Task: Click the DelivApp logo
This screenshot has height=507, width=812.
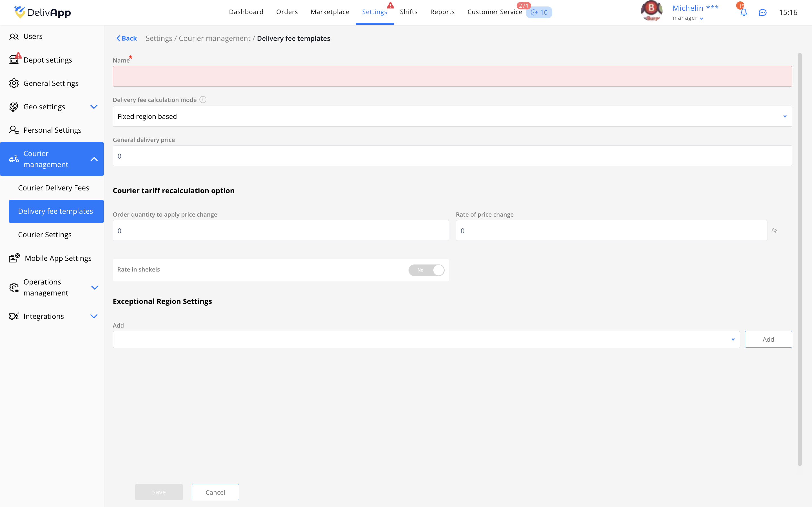Action: point(43,12)
